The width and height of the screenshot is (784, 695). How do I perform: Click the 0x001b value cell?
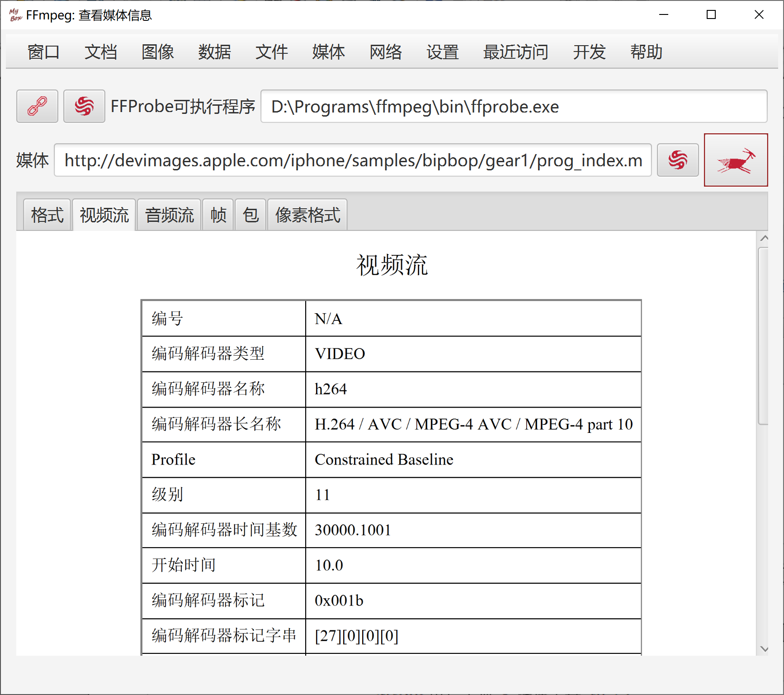point(473,601)
